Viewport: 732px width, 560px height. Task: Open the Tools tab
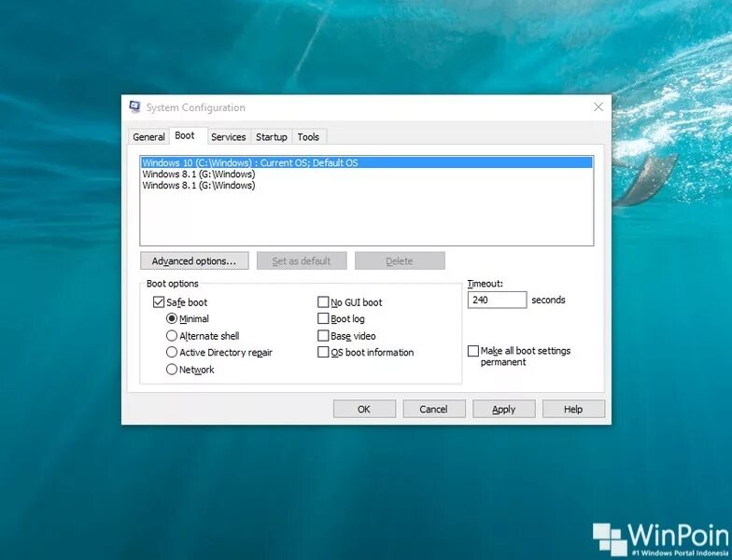click(308, 136)
